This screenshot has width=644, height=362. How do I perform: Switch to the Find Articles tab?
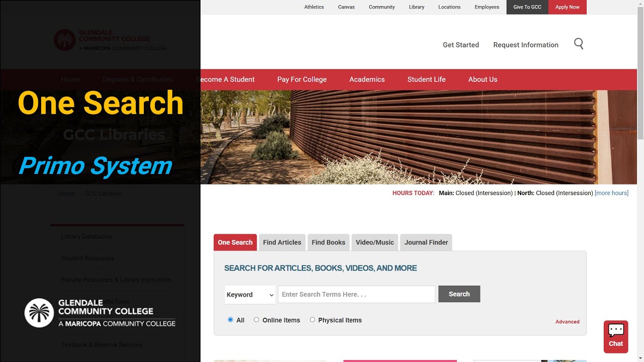[282, 242]
